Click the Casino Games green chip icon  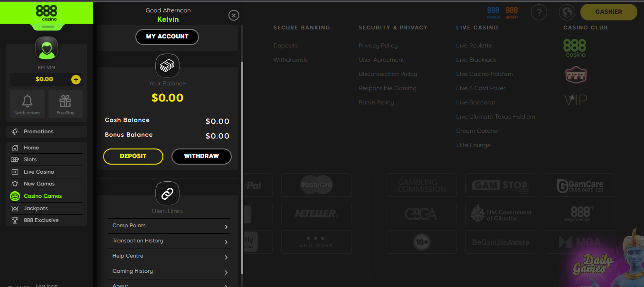[x=15, y=196]
